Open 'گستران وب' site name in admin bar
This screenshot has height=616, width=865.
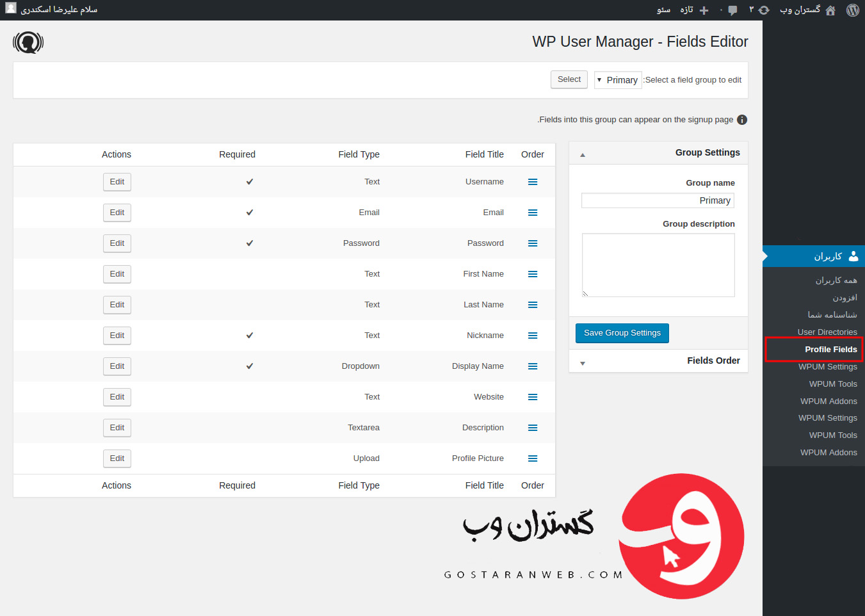tap(800, 10)
